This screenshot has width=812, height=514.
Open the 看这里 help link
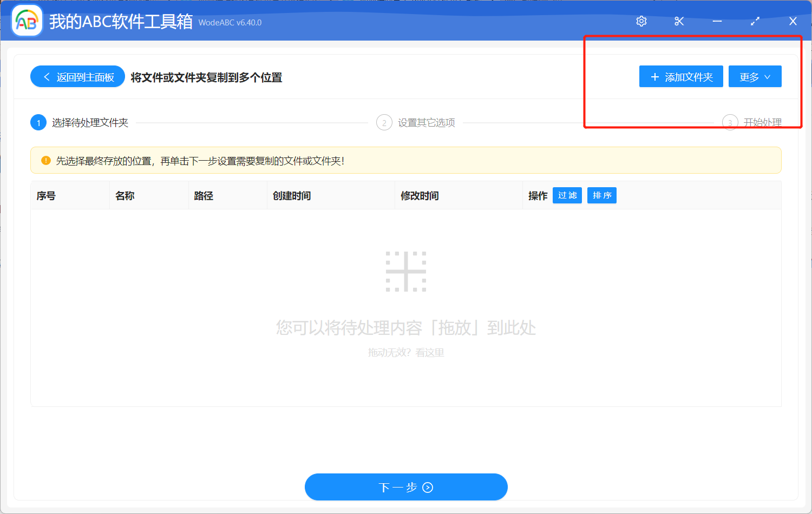pos(429,353)
